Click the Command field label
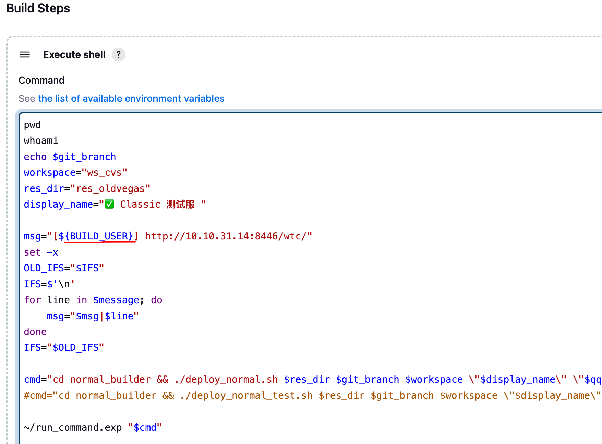The width and height of the screenshot is (602, 444). 41,80
